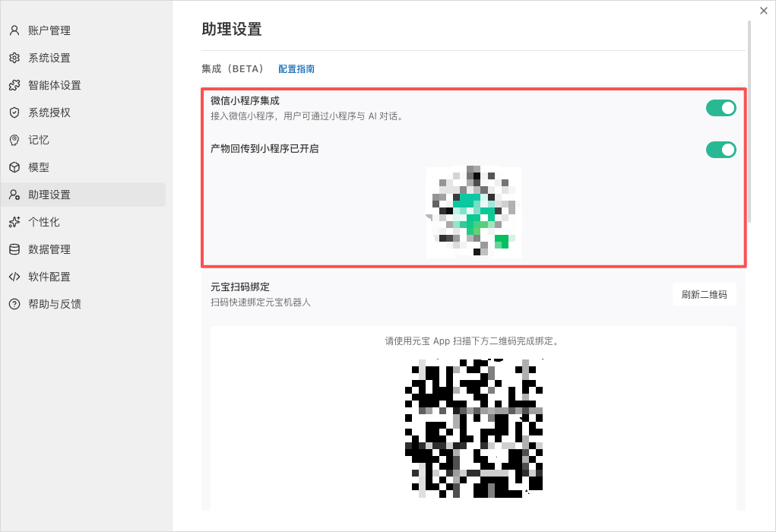Viewport: 776px width, 532px height.
Task: Open the 个性化 settings
Action: click(x=83, y=222)
